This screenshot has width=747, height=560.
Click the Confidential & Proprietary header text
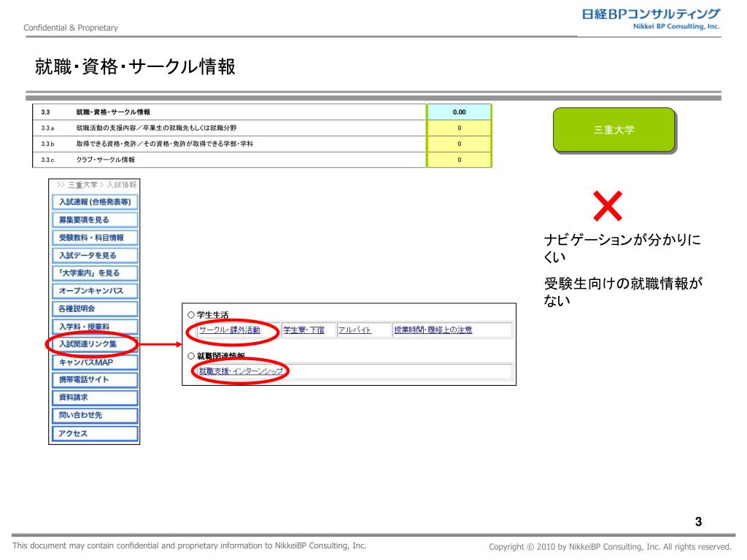71,28
